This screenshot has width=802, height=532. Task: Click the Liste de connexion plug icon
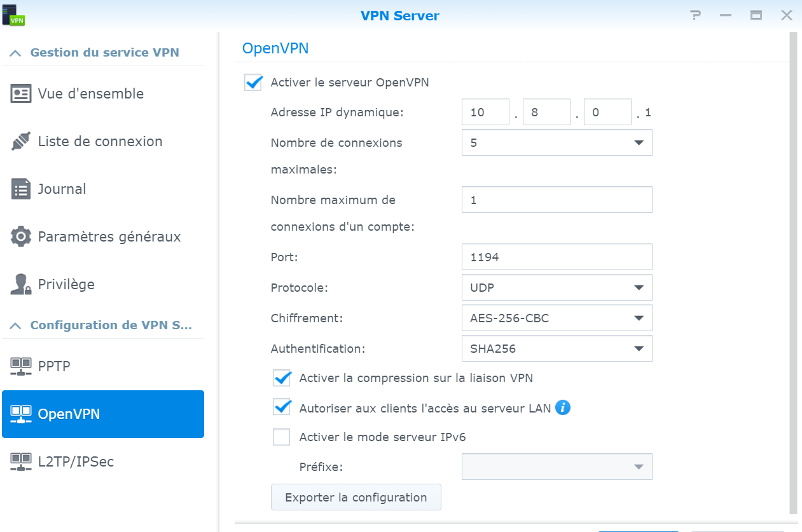21,141
